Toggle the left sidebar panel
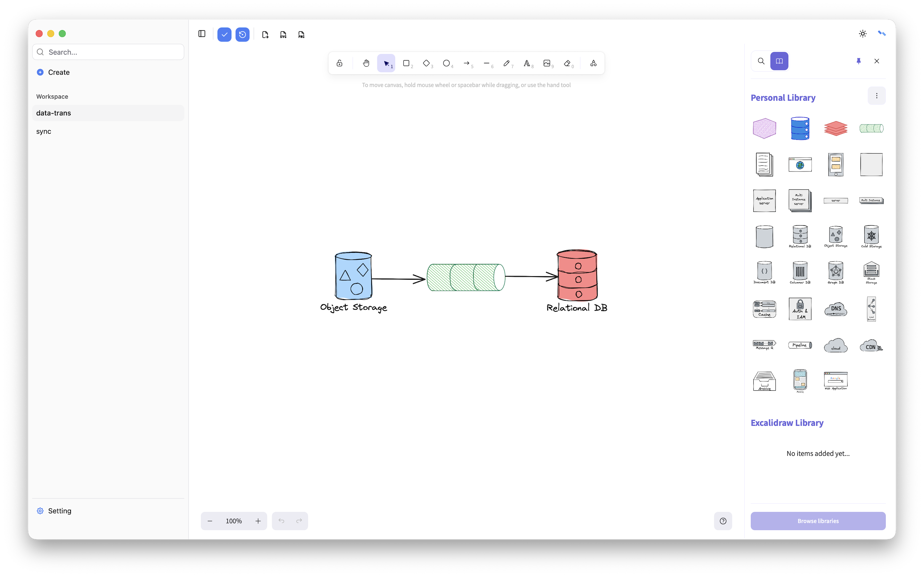924x577 pixels. [x=202, y=34]
